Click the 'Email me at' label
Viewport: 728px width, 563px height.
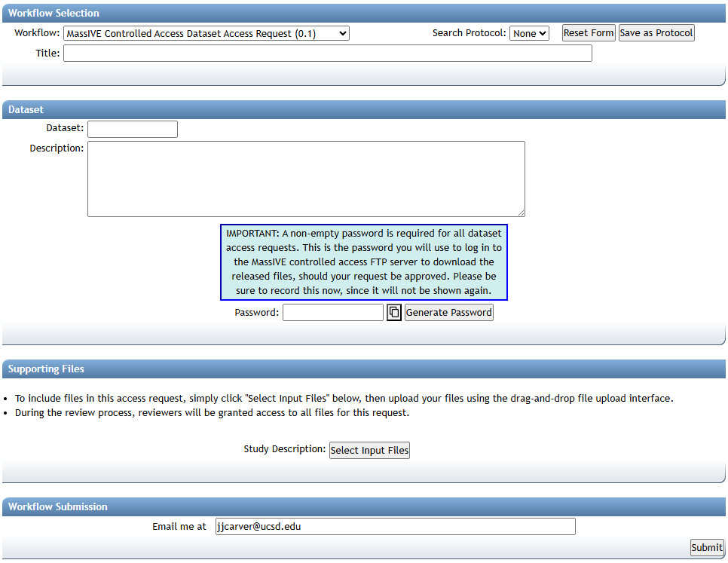[x=179, y=526]
